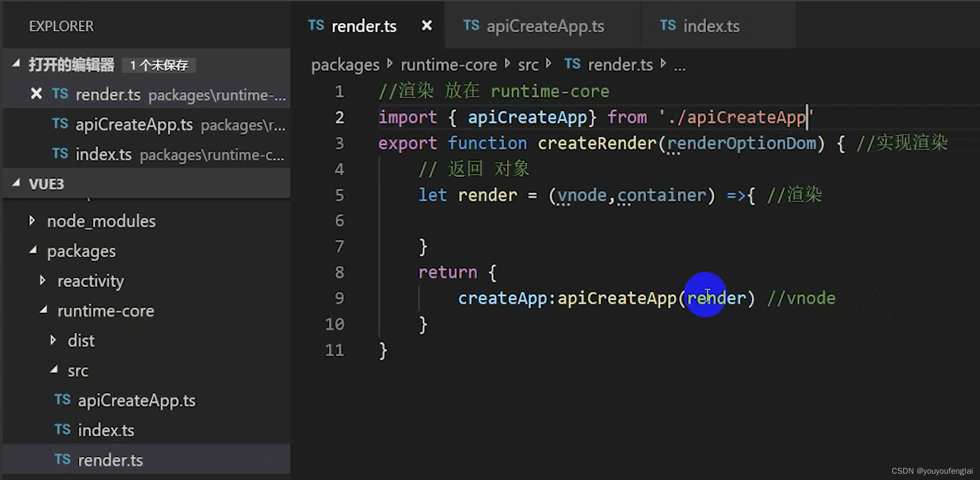Click TS icon on apiCreateApp.ts tab
The width and height of the screenshot is (980, 480).
pyautogui.click(x=471, y=25)
